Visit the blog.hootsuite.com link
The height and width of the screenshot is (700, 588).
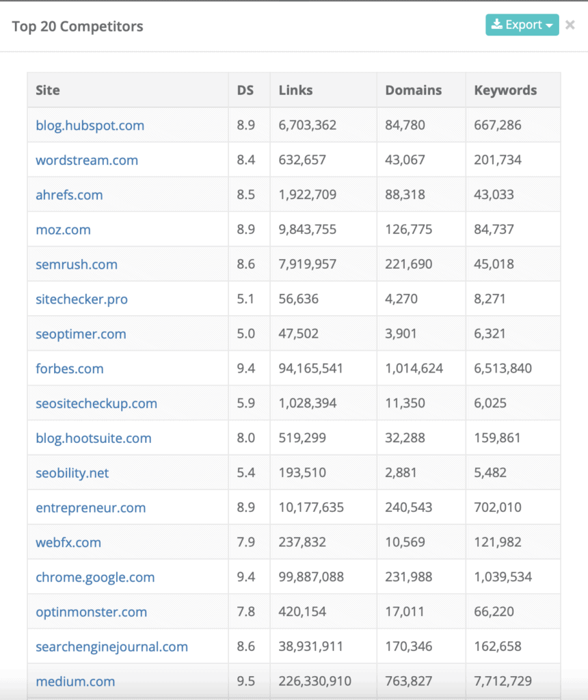point(93,439)
